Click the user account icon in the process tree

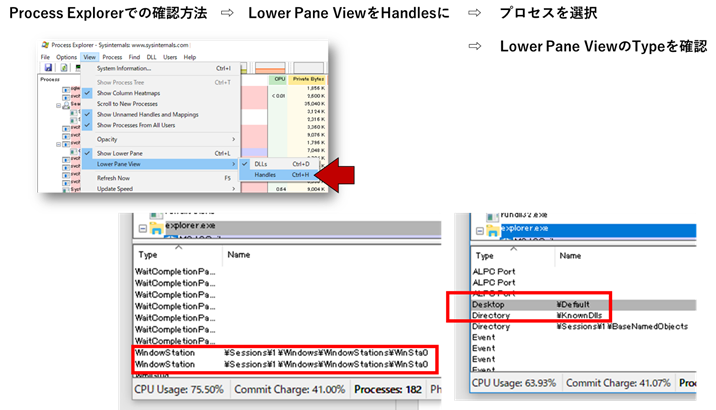tap(66, 105)
